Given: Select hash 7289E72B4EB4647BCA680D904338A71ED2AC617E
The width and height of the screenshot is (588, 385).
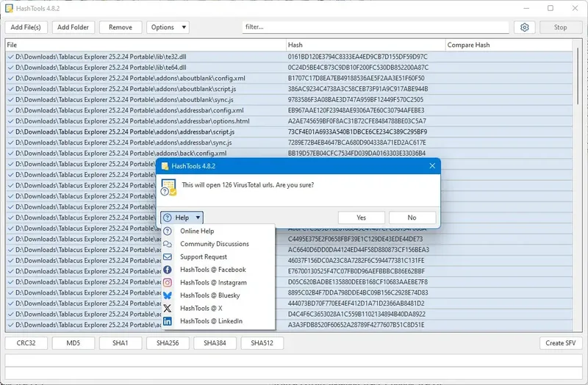Looking at the screenshot, I should (357, 143).
